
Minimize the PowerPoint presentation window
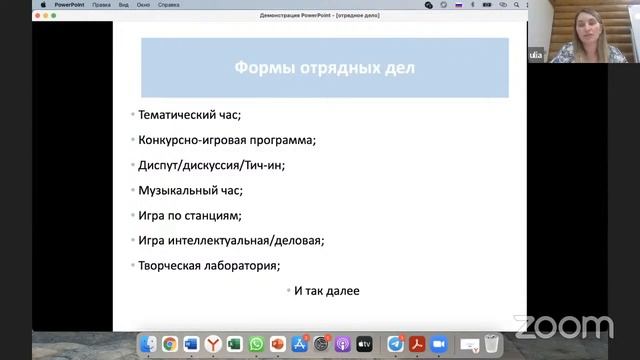[46, 16]
